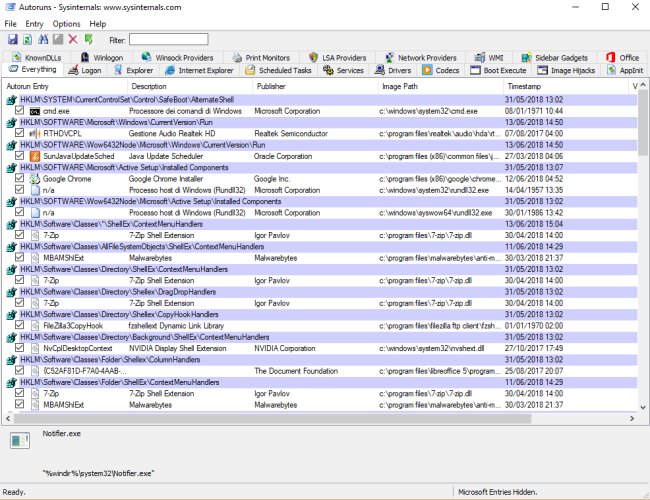Viewport: 650px width, 500px height.
Task: Sort by Autorun Entry column header
Action: click(x=65, y=86)
